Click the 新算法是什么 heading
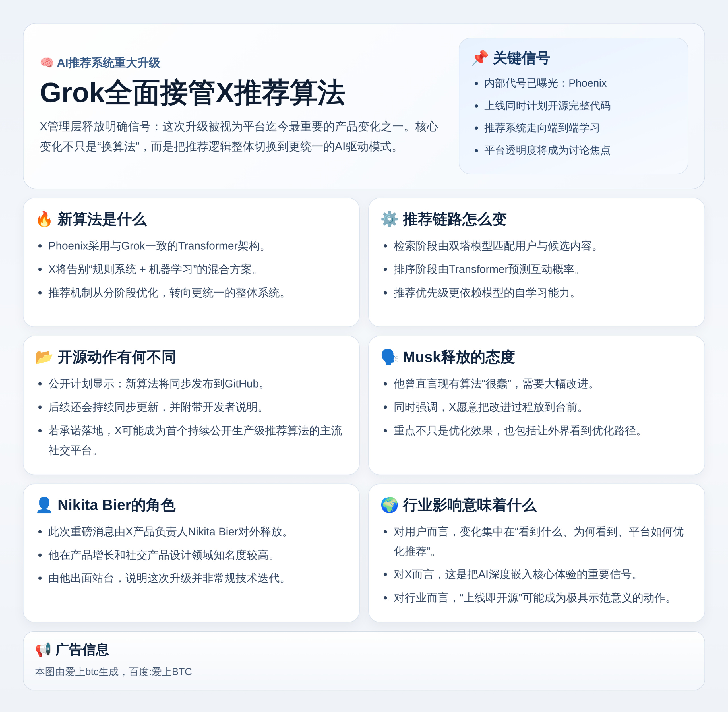The image size is (728, 712). click(x=102, y=220)
